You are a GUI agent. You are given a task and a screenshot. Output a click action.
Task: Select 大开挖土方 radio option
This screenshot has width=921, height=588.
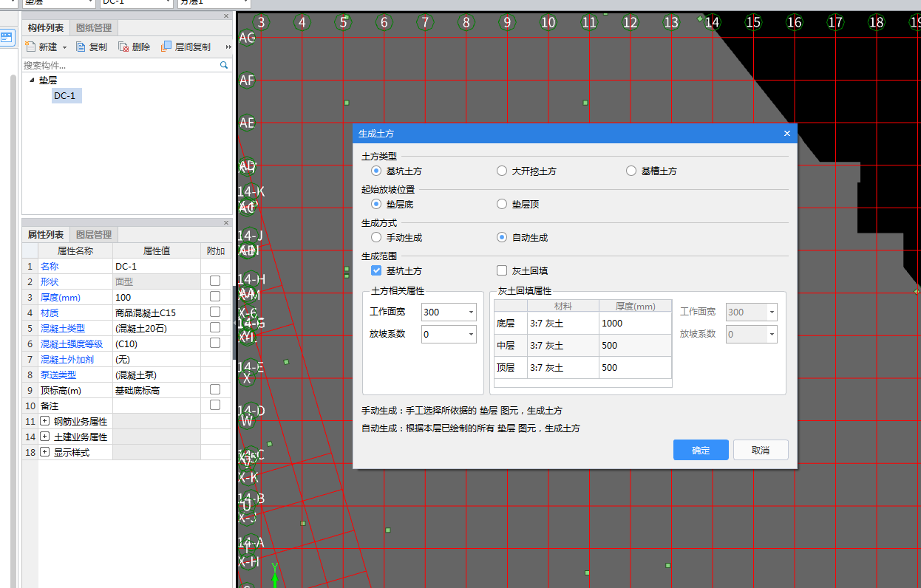click(502, 171)
